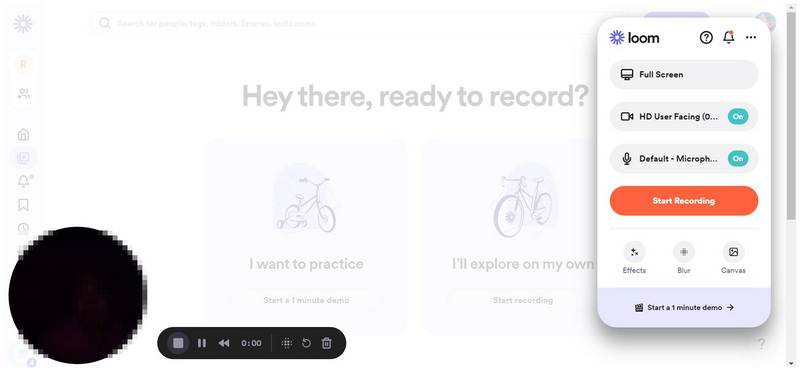Open the Blur option

(x=684, y=258)
